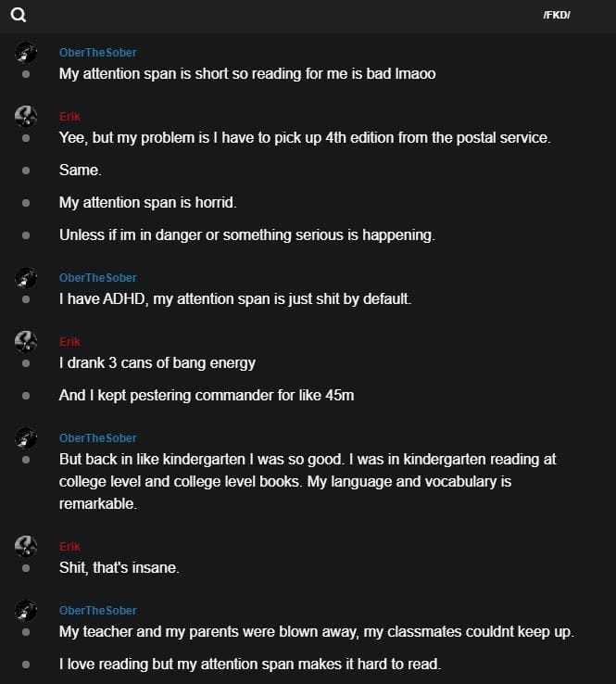Click the bullet dot beside the "Same." message
Viewport: 616px width, 684px height.
[x=26, y=171]
